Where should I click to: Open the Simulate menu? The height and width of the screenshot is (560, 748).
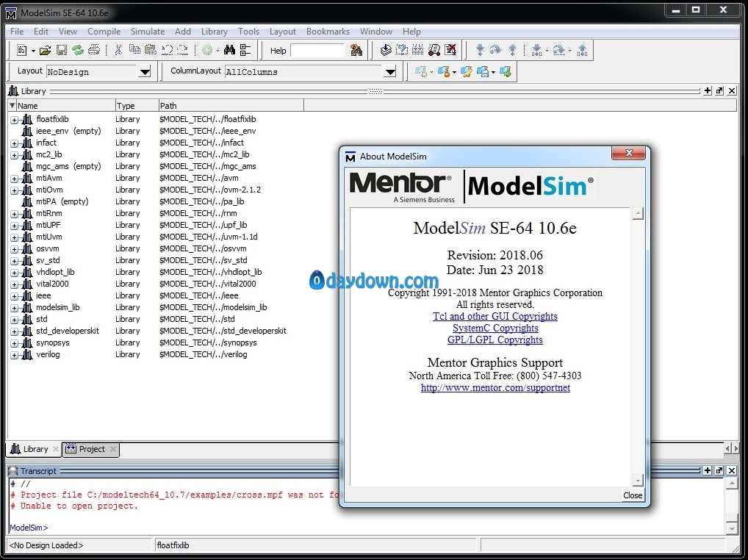tap(148, 32)
